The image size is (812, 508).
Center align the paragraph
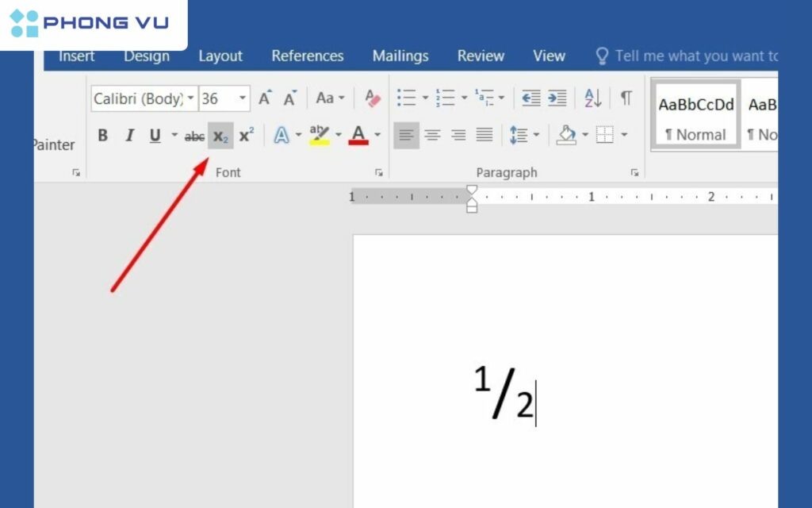coord(432,135)
